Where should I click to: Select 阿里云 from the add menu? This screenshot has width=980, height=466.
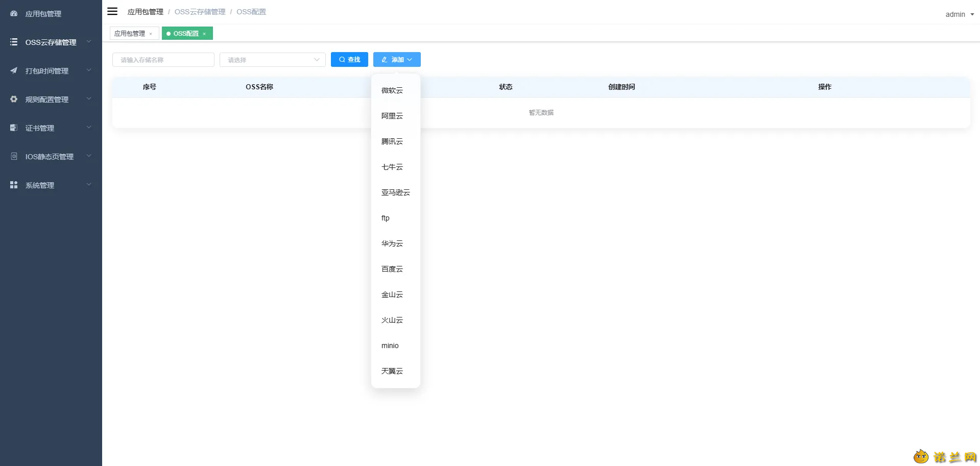coord(396,116)
